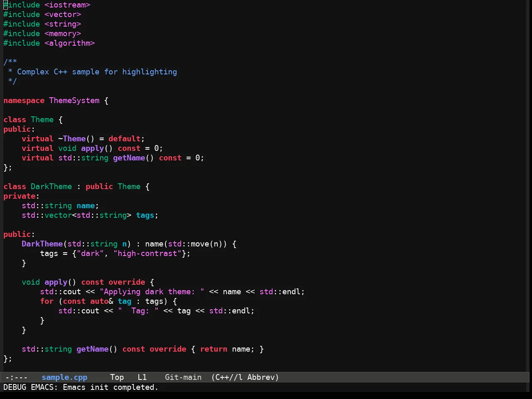Viewport: 532px width, 399px height.
Task: Click 'apply' in 'void apply() const override'
Action: pos(56,282)
